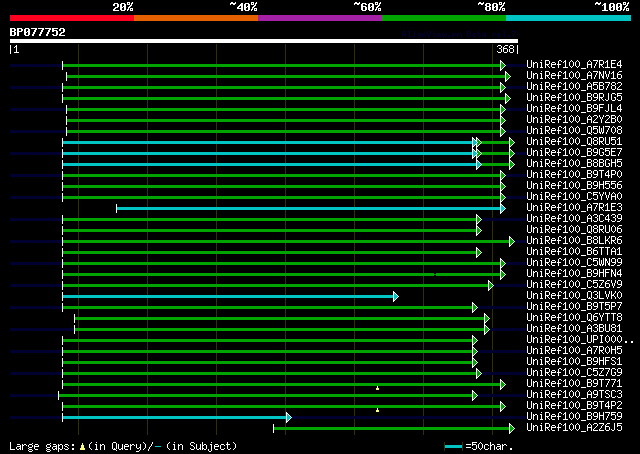Viewport: 640px width, 454px height.
Task: Select the UniRef100_B9RJG5 hit name
Action: tap(574, 98)
